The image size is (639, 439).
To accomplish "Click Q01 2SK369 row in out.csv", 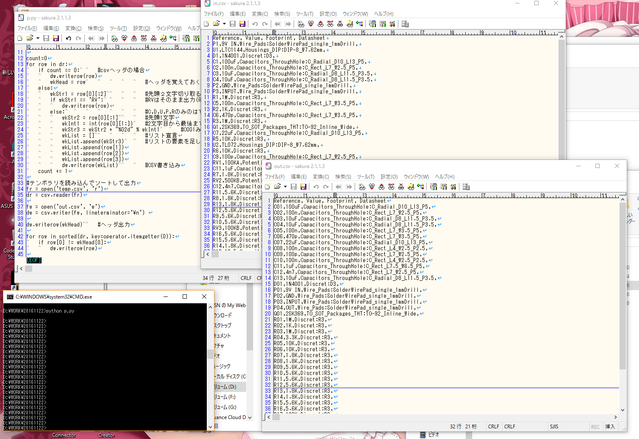I will click(348, 314).
